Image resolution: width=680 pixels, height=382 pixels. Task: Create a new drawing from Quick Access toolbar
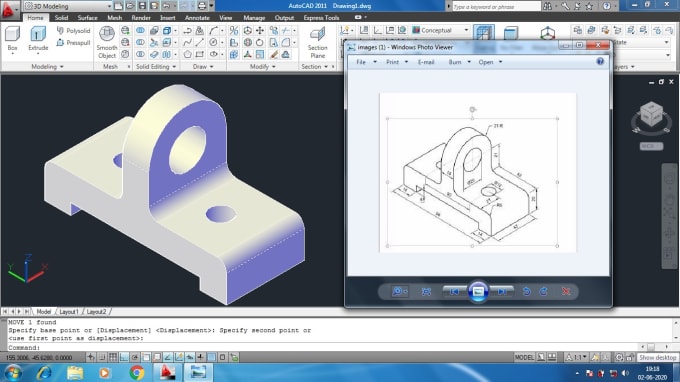click(x=118, y=6)
